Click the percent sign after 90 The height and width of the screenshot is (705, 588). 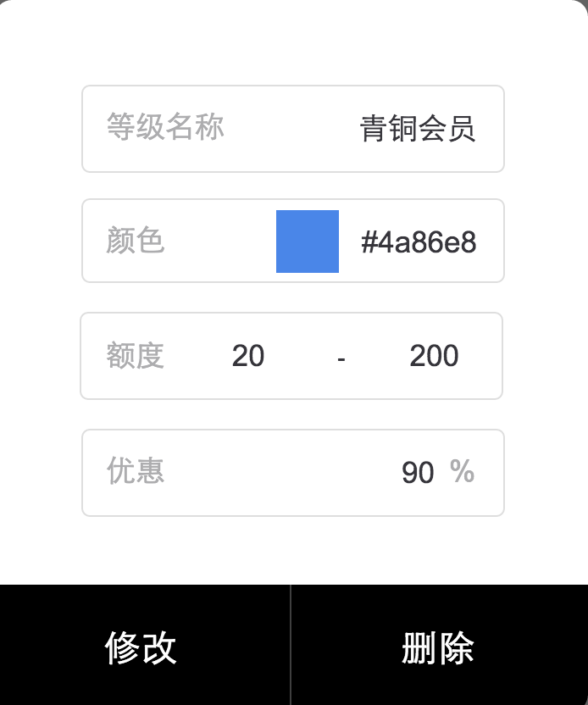pyautogui.click(x=463, y=472)
